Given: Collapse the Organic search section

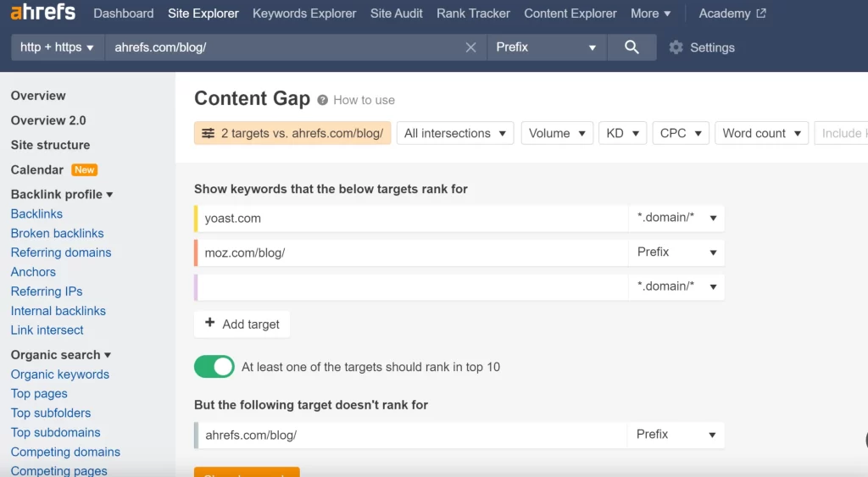Looking at the screenshot, I should [61, 355].
